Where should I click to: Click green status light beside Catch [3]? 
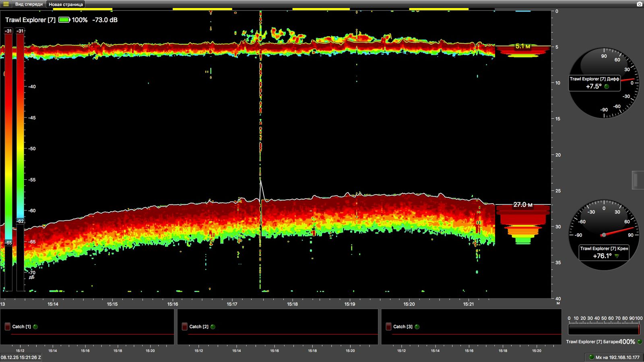click(417, 327)
